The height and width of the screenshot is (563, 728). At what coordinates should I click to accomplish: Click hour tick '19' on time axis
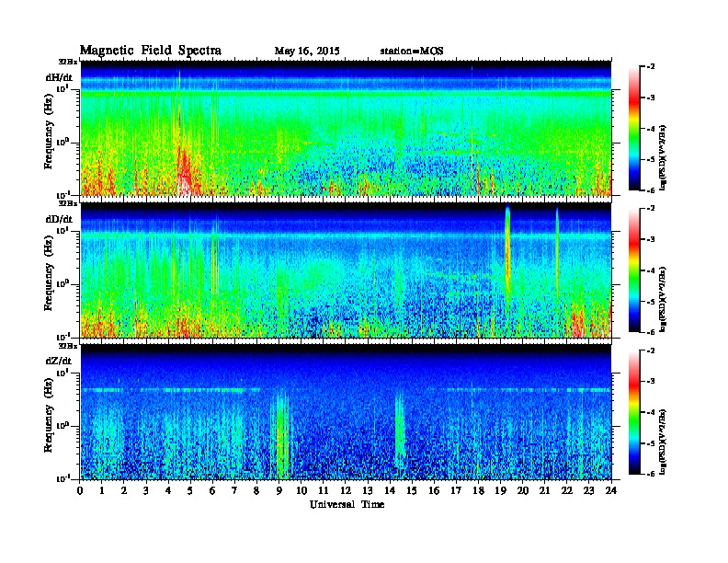[x=500, y=491]
